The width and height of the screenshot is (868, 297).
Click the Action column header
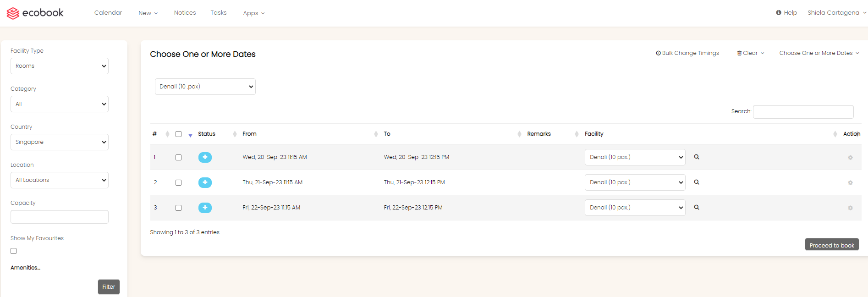pyautogui.click(x=852, y=134)
